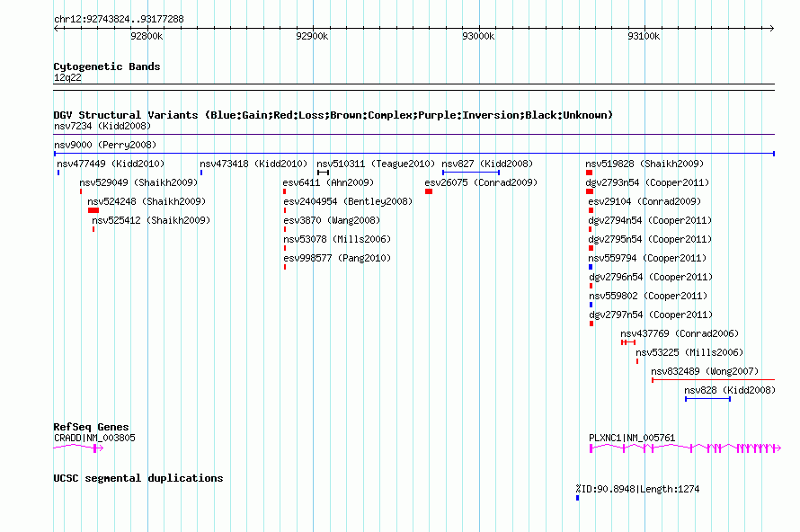Viewport: 800px width, 532px height.
Task: Select the nsv477449 (Kidd2010) label
Action: point(111,164)
